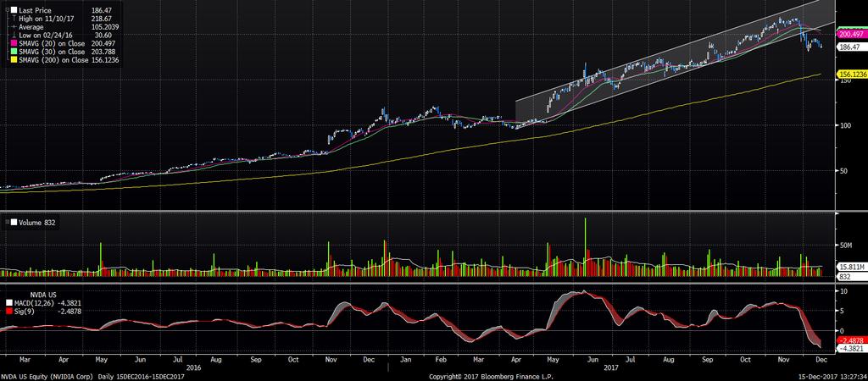Click the 'NVDA US' label in MACD panel
The width and height of the screenshot is (868, 381).
pyautogui.click(x=43, y=295)
